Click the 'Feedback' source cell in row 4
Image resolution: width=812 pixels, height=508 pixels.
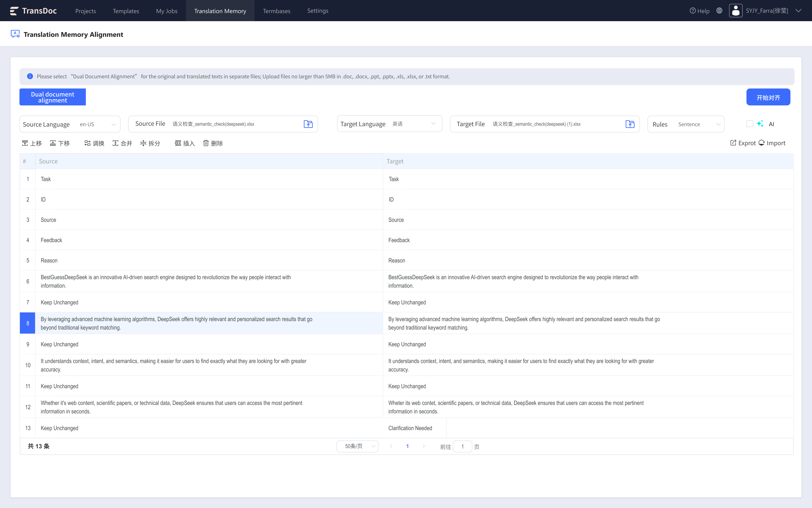[209, 240]
